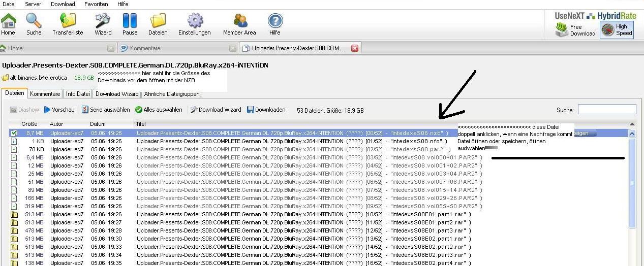Sort by the Titel column header
644x266 pixels.
pos(141,124)
